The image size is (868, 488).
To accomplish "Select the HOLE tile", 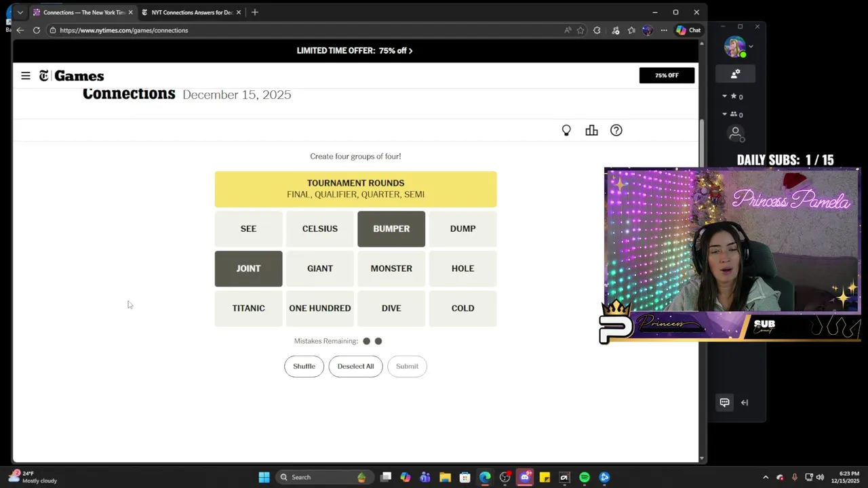I will click(x=462, y=268).
